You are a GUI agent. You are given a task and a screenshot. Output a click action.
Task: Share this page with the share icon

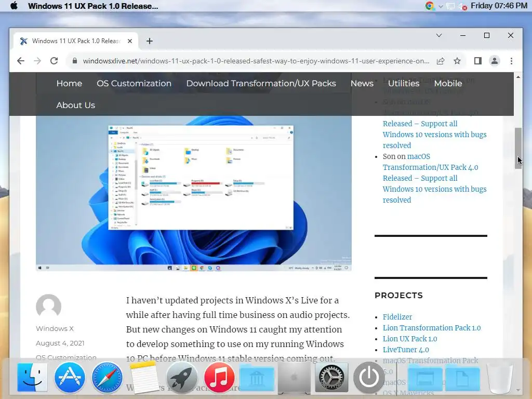point(441,61)
